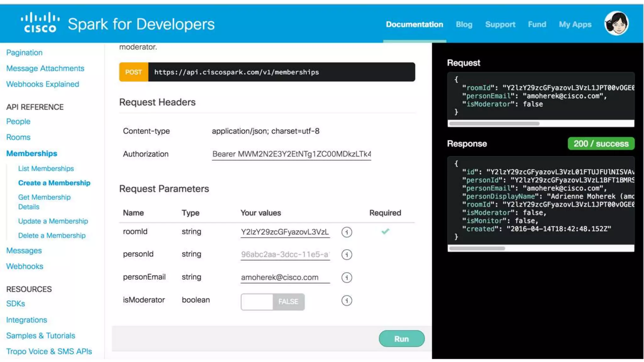644x362 pixels.
Task: Click the Cisco logo
Action: coord(40,23)
